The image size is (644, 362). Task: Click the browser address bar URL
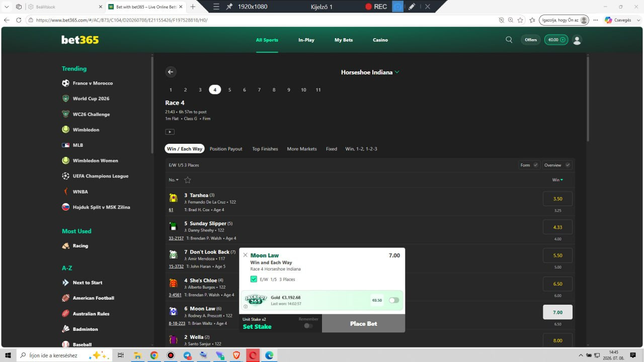pos(122,20)
